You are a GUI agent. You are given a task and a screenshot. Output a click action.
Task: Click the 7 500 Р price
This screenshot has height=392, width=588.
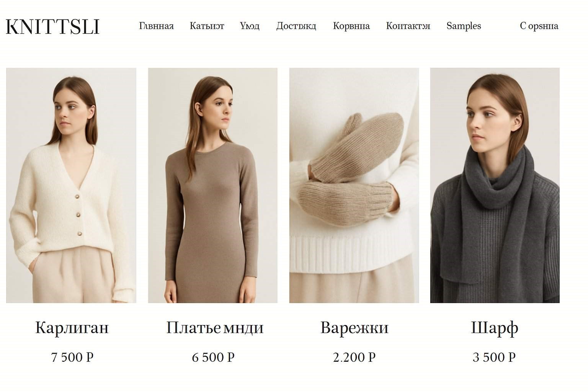(x=72, y=358)
